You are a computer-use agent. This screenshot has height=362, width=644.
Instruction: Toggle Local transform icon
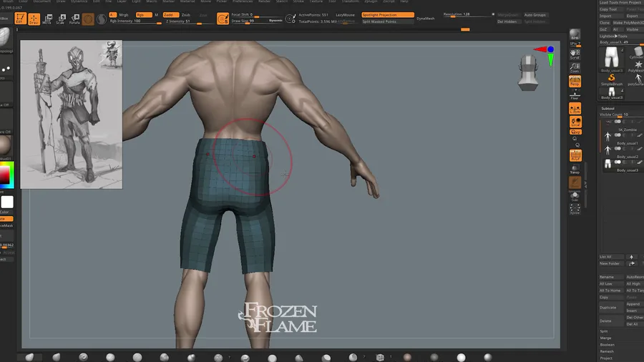(575, 122)
